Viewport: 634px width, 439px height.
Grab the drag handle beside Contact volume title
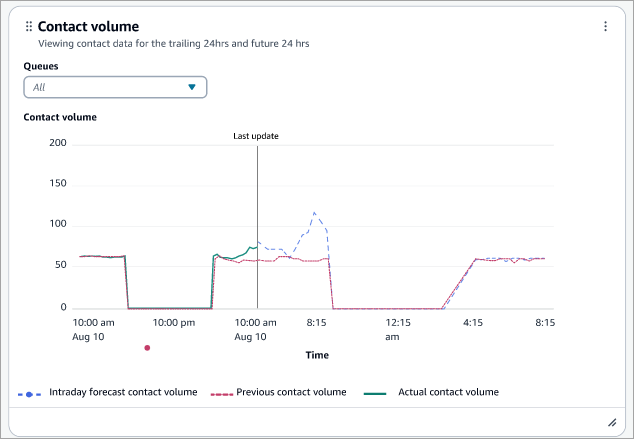pos(28,27)
